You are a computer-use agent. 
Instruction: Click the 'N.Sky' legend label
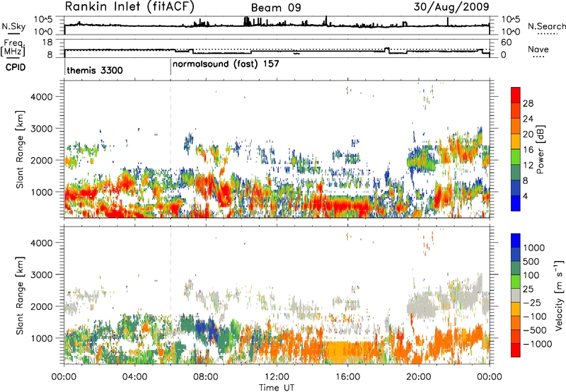[13, 27]
